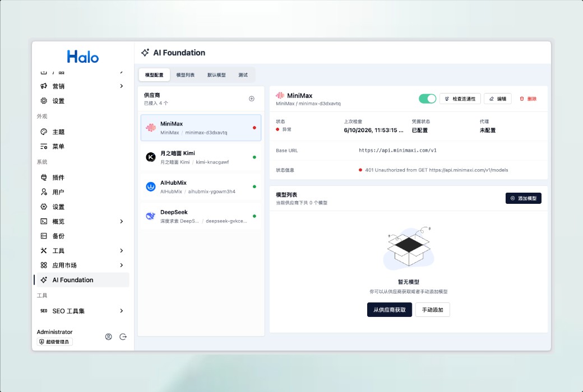
Task: Click the 已接入 4 个 provider count text
Action: point(156,103)
